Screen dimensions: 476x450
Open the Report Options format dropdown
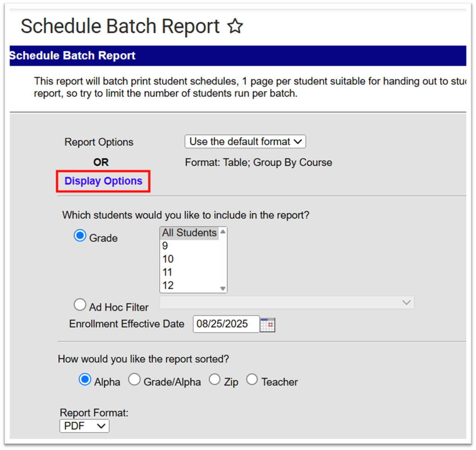point(245,142)
